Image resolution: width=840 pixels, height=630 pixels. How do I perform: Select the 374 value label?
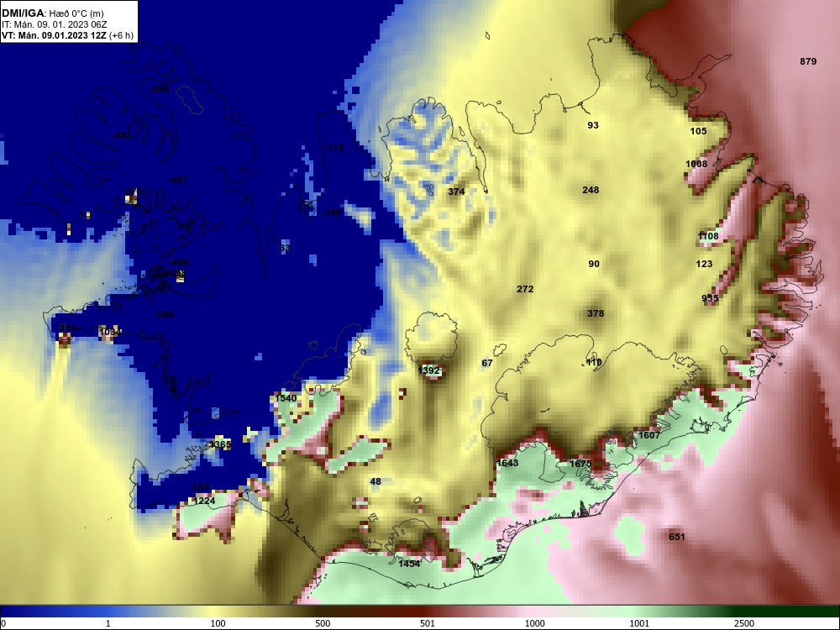(x=456, y=192)
